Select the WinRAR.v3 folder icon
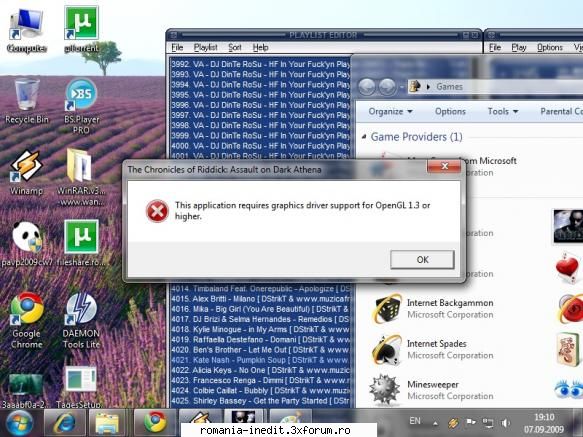583x437 pixels. (x=80, y=177)
